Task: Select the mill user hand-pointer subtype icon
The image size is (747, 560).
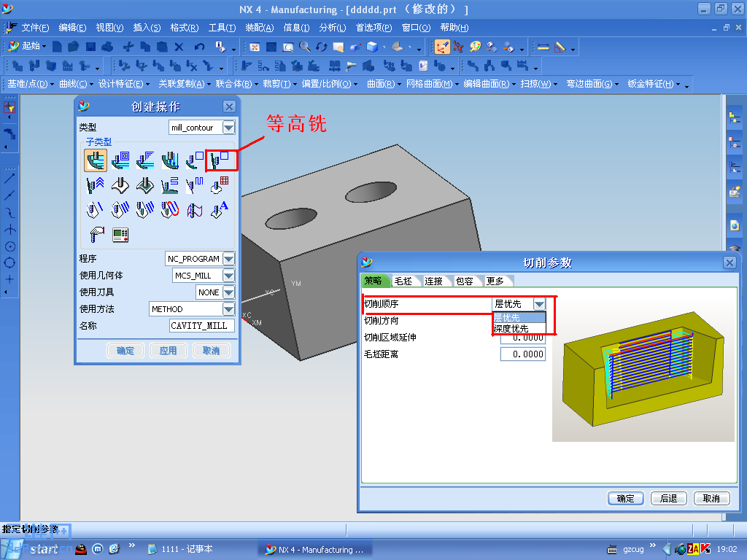Action: point(96,234)
